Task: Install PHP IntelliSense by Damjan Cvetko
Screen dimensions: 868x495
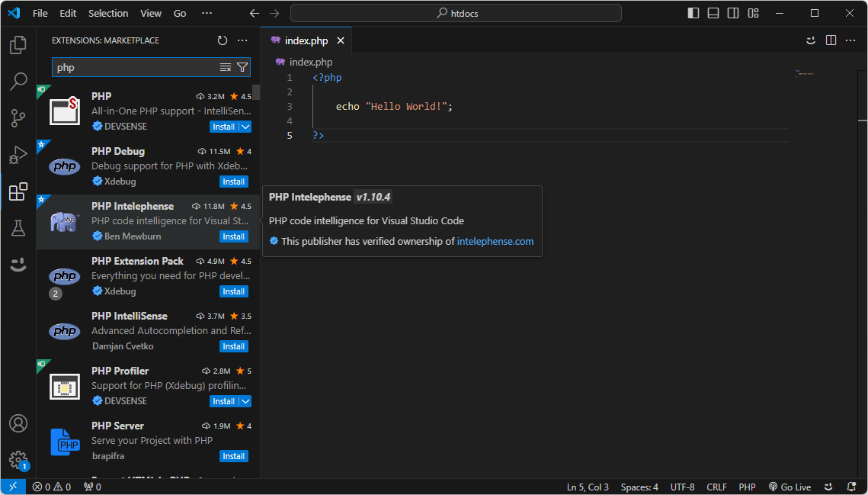Action: tap(234, 346)
